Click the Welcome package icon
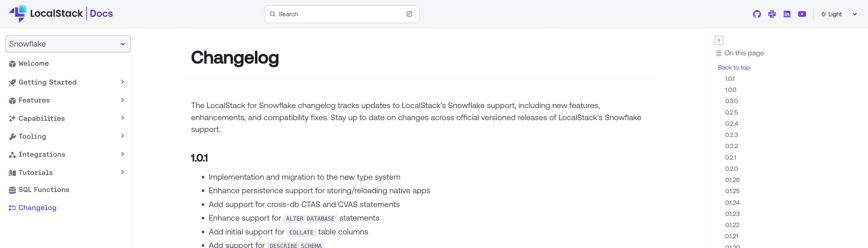 coord(12,63)
